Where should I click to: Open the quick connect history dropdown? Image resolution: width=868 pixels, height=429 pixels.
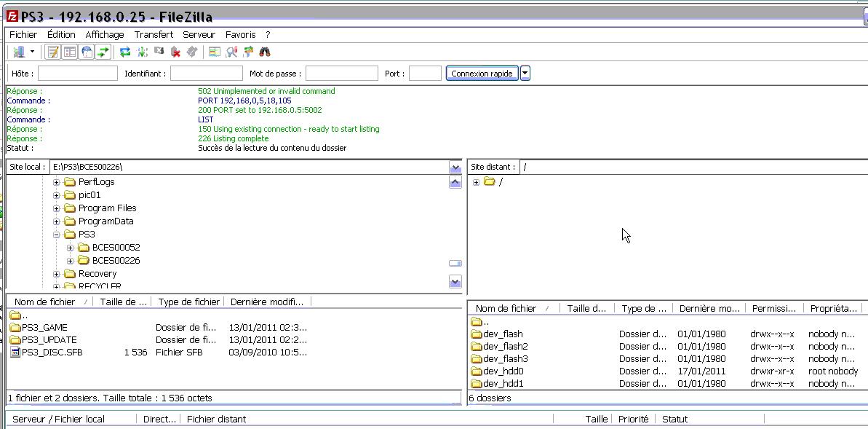click(x=525, y=73)
